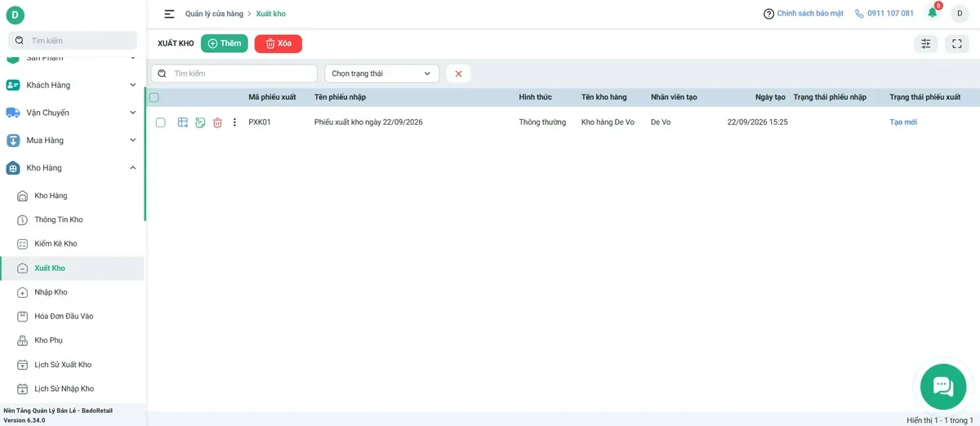
Task: Click the table export icon in row PXK01
Action: (x=183, y=122)
